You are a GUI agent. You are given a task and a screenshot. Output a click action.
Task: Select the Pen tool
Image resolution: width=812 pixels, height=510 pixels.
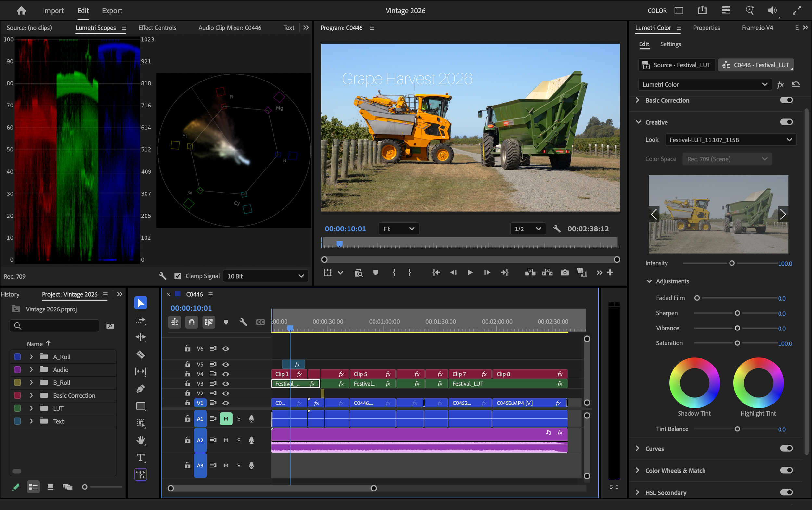click(x=141, y=389)
